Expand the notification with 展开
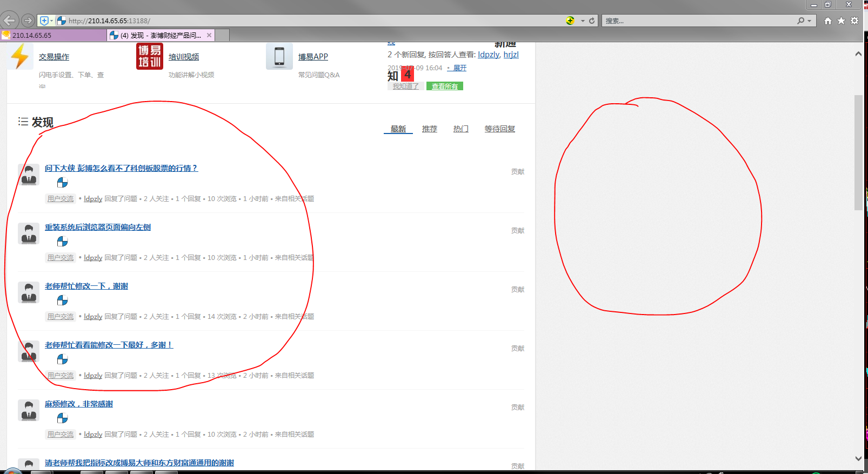Image resolution: width=868 pixels, height=474 pixels. pos(459,68)
